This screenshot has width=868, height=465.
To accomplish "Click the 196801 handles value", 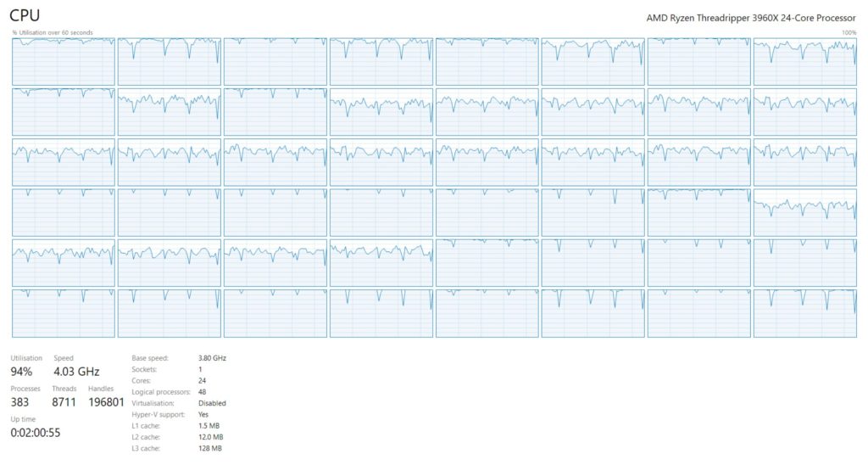I will (x=106, y=402).
